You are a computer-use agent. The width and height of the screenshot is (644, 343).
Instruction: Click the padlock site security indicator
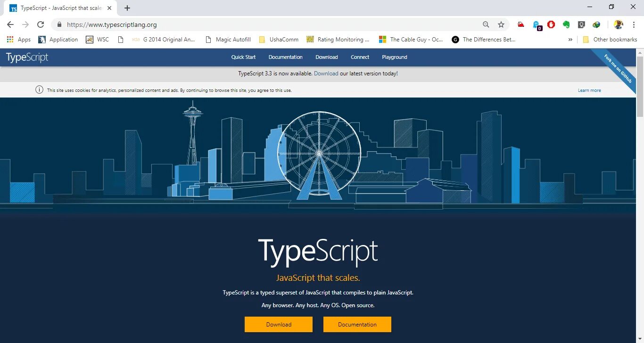(59, 24)
